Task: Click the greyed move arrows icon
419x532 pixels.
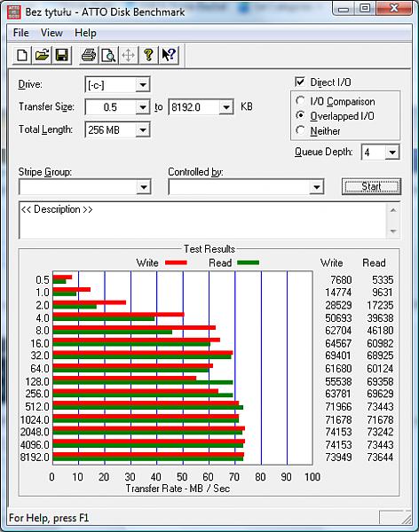Action: coord(129,55)
